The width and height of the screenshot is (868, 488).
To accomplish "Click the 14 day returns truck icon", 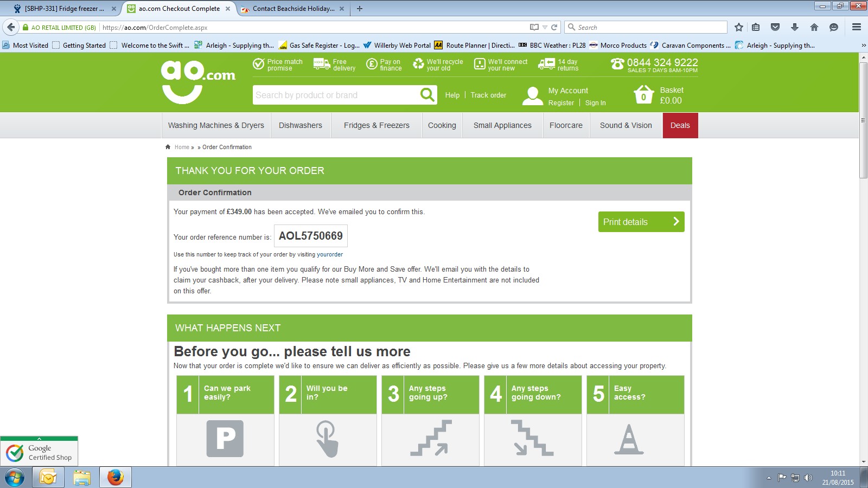I will 546,64.
